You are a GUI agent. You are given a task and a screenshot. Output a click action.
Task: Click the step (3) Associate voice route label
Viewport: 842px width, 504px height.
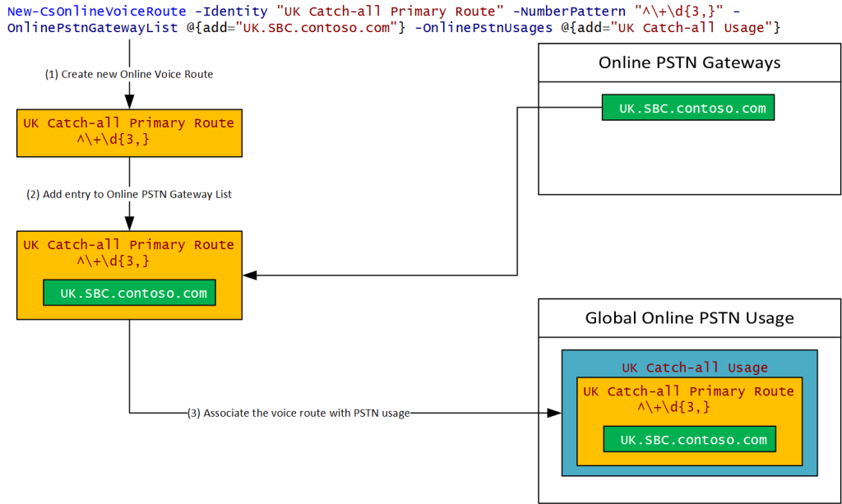pos(298,413)
